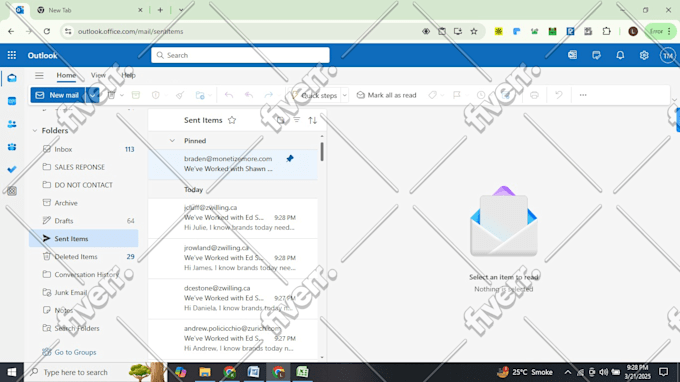This screenshot has width=680, height=382.
Task: Click the Reply all icon
Action: pos(249,95)
